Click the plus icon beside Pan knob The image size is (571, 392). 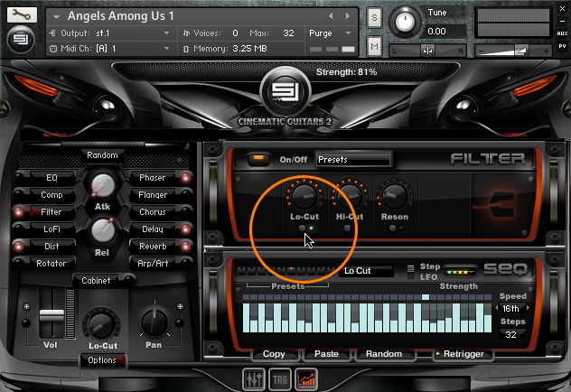(x=180, y=306)
